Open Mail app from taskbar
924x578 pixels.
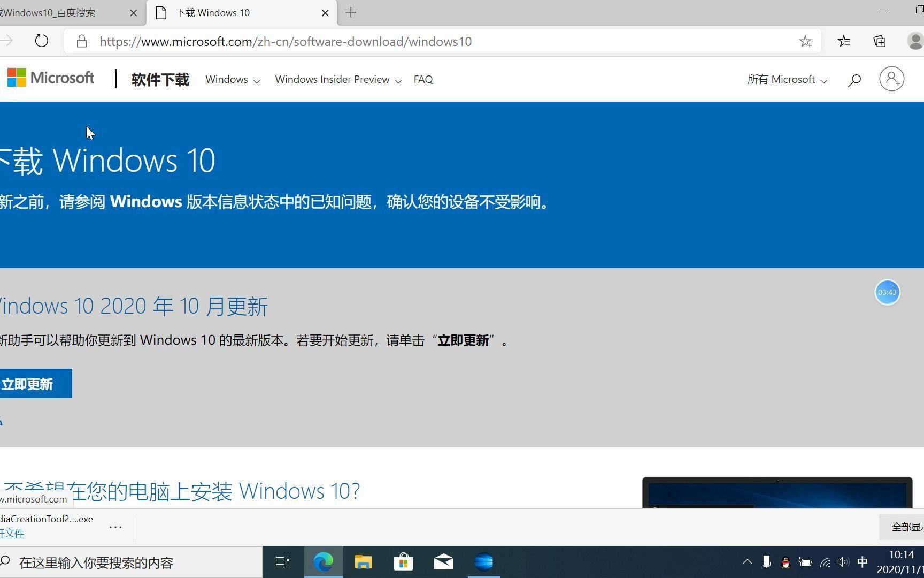pyautogui.click(x=443, y=562)
